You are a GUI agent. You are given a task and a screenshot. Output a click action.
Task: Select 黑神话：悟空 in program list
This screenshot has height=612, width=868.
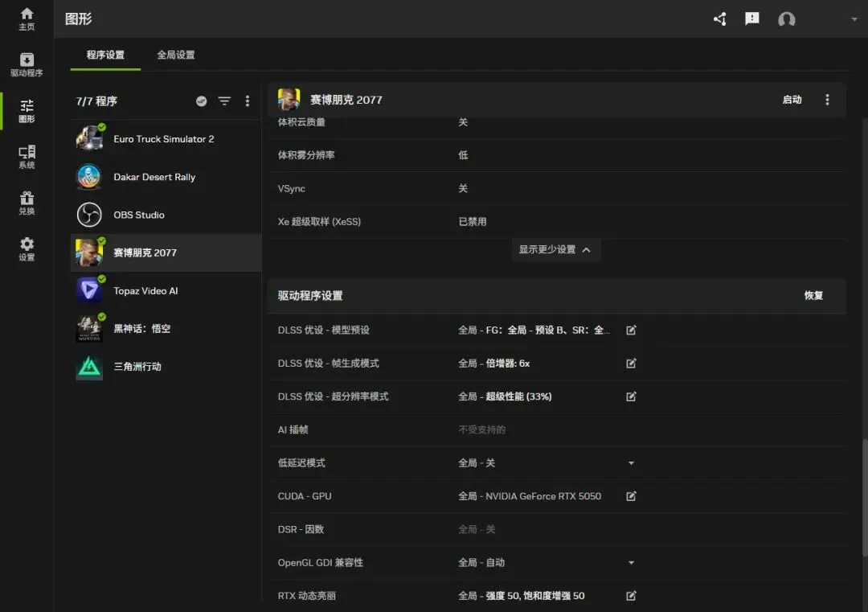166,328
